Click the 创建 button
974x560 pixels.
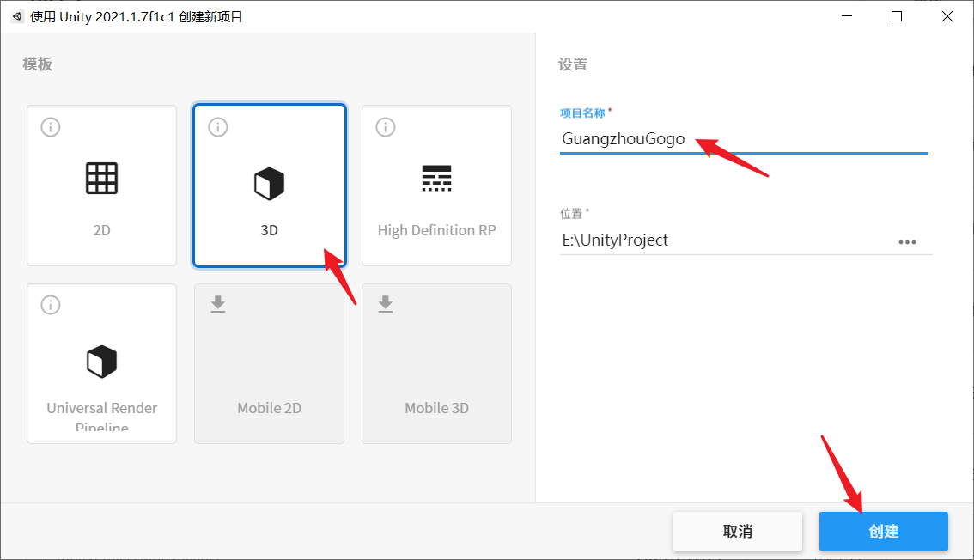(x=883, y=531)
